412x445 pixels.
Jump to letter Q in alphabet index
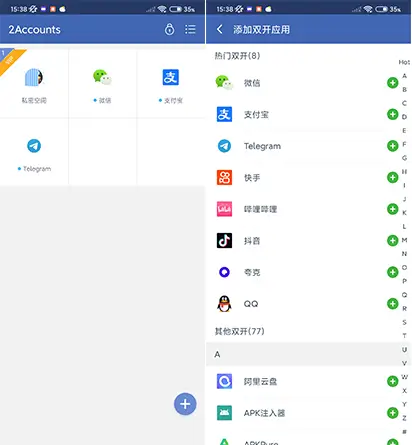[404, 295]
